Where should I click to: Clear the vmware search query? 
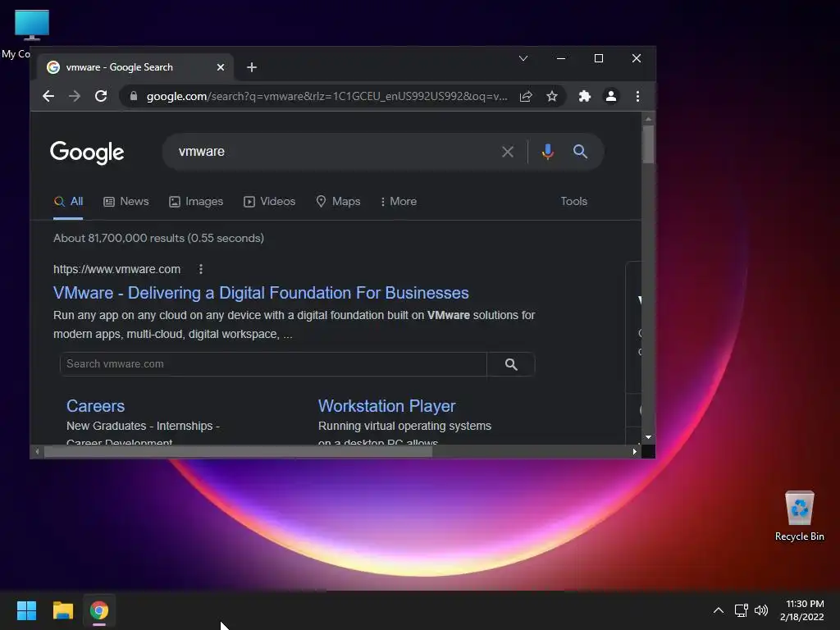pos(507,152)
